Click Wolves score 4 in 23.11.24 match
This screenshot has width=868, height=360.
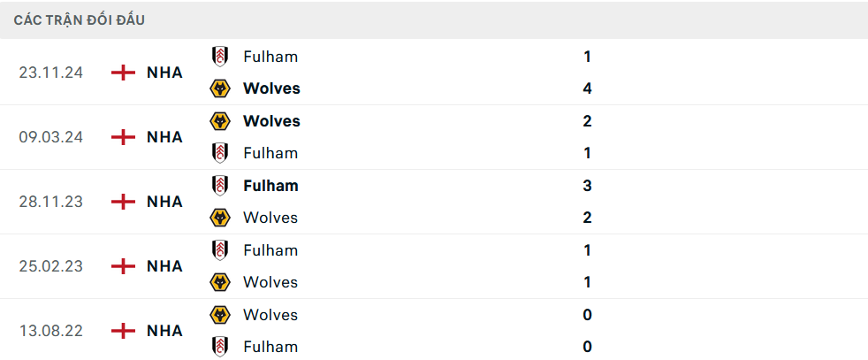587,88
